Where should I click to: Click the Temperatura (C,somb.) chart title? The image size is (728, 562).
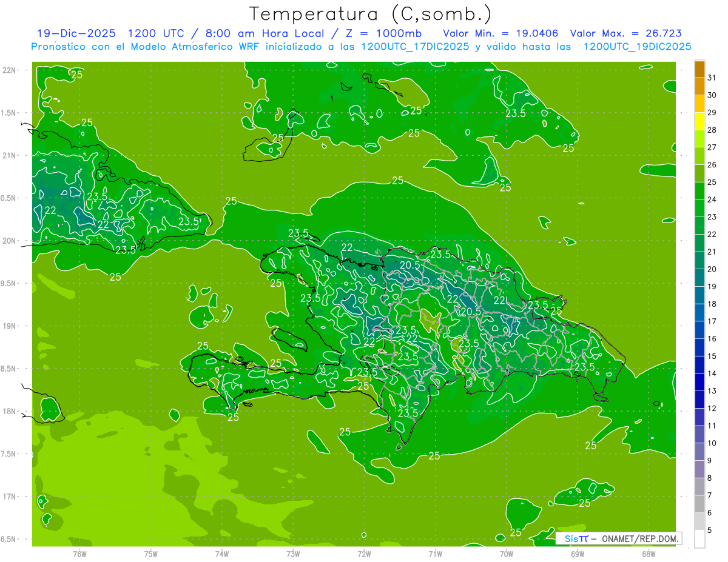(370, 13)
